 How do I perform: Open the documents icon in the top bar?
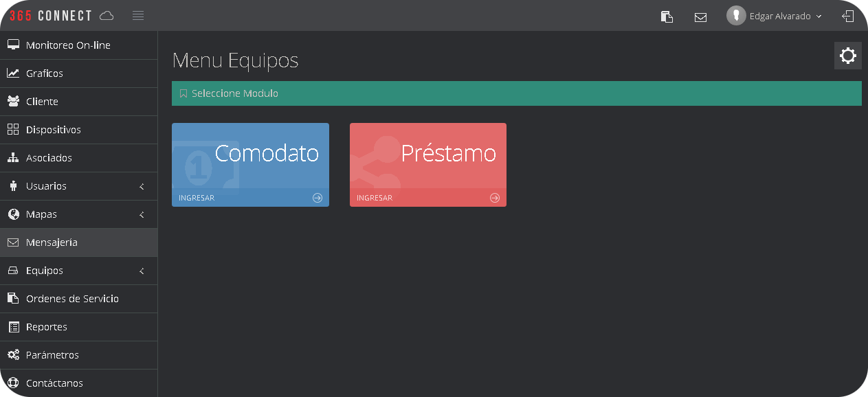[666, 16]
